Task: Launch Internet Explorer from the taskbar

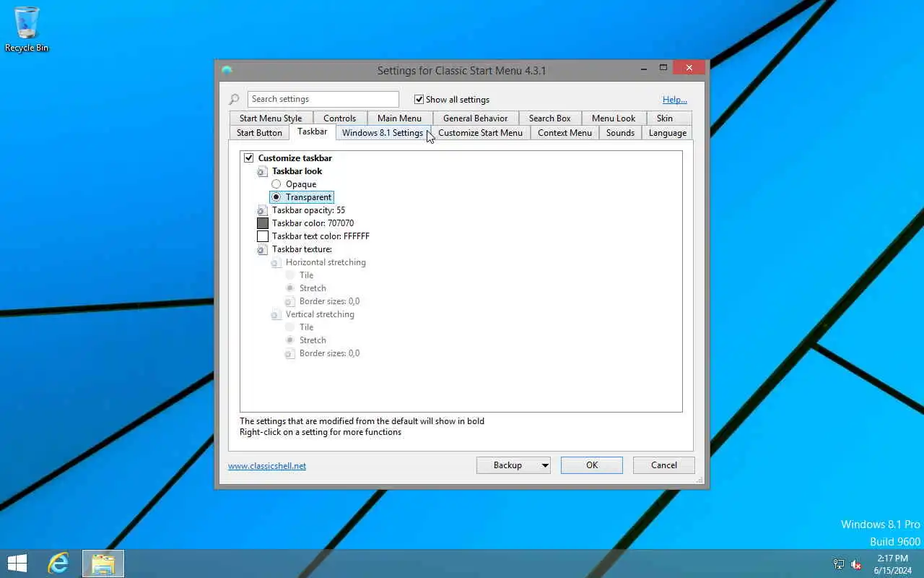Action: 58,564
